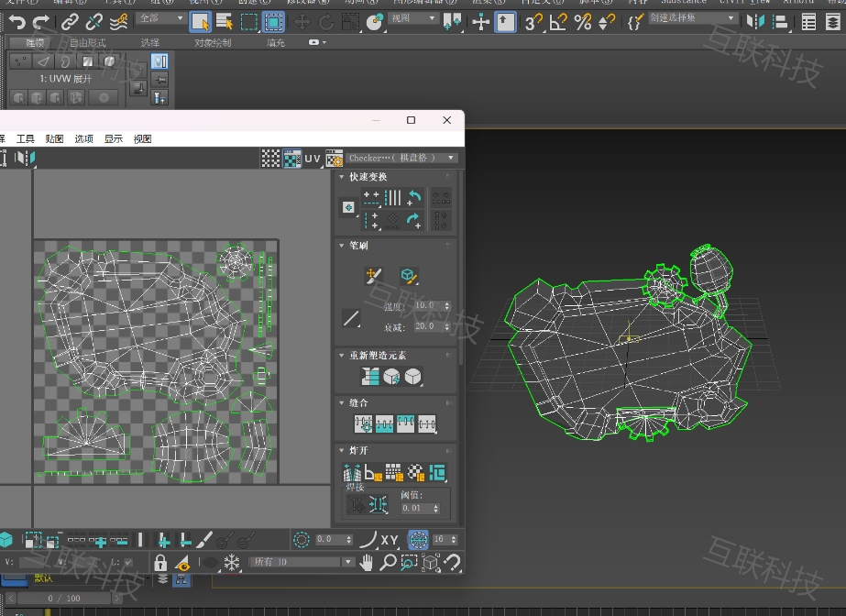Screen dimensions: 846x616
Task: Open 视图 menu in UV editor
Action: pos(142,138)
